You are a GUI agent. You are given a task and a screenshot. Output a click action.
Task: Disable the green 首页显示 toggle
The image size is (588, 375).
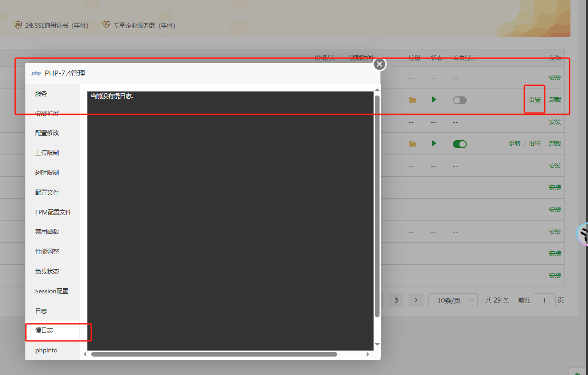click(x=459, y=144)
